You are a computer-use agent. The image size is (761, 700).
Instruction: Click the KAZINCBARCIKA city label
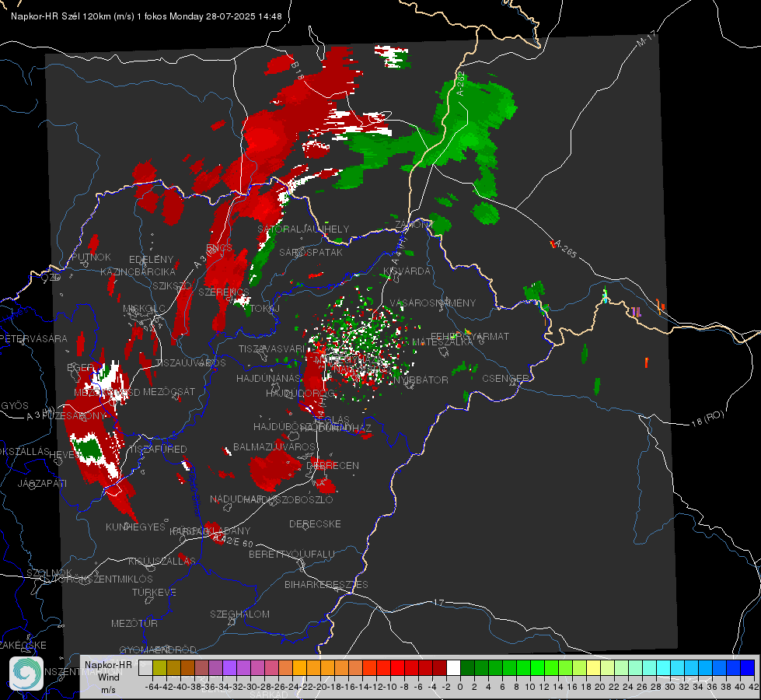point(138,272)
